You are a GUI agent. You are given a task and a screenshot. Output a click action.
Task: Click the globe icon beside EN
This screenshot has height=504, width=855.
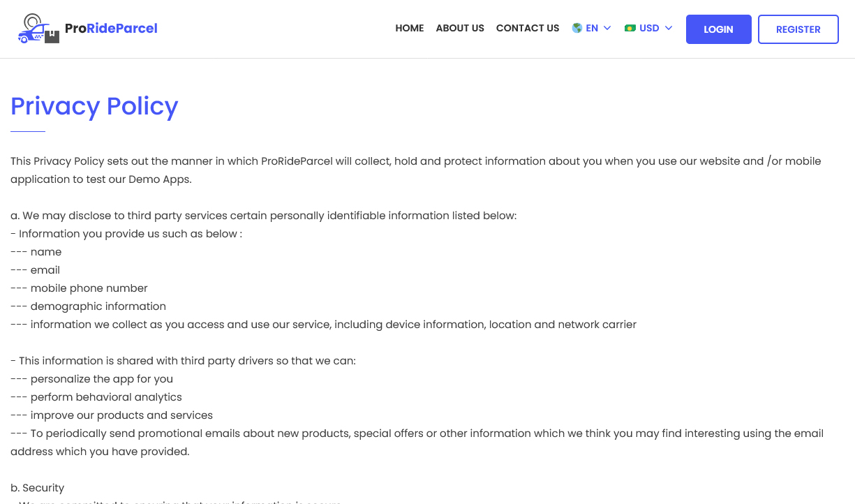577,28
